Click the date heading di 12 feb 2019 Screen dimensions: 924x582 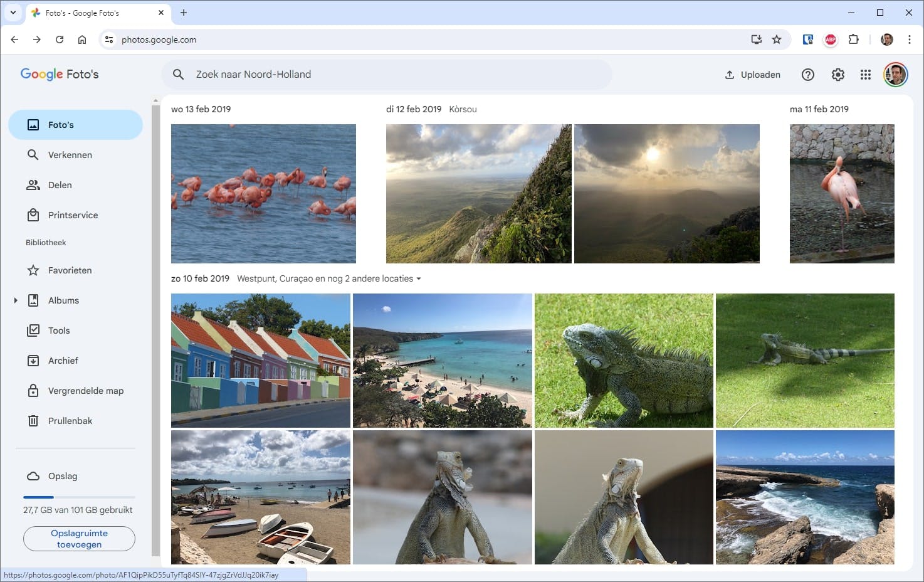[414, 109]
